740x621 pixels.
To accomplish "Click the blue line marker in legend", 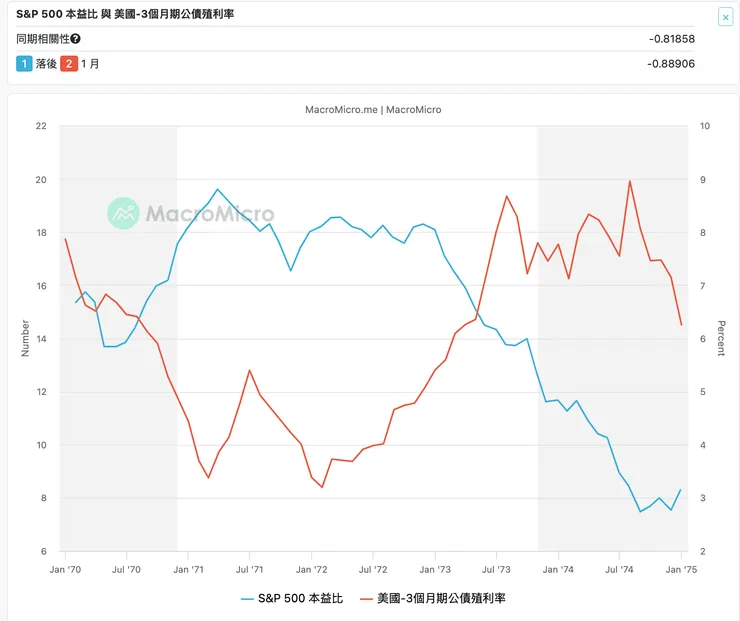I will click(248, 598).
